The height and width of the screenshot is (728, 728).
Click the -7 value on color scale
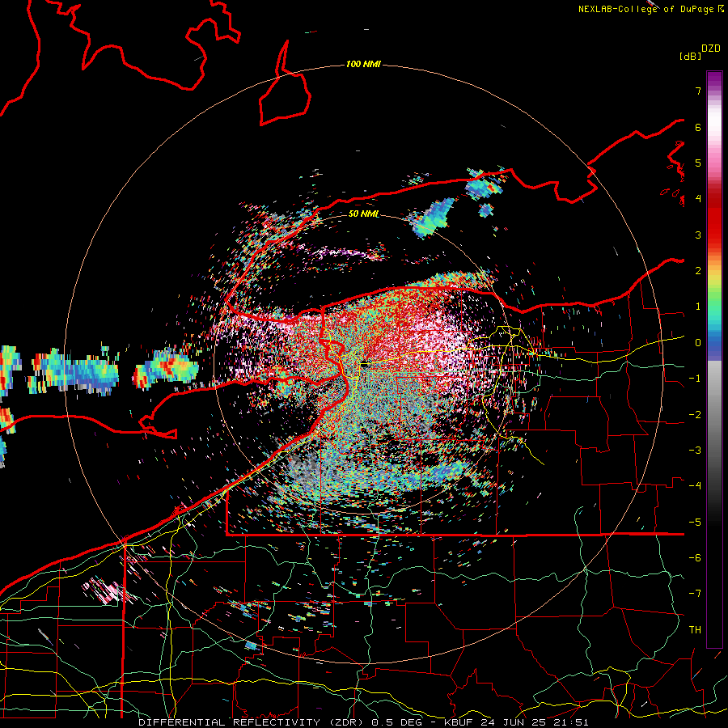coord(695,594)
